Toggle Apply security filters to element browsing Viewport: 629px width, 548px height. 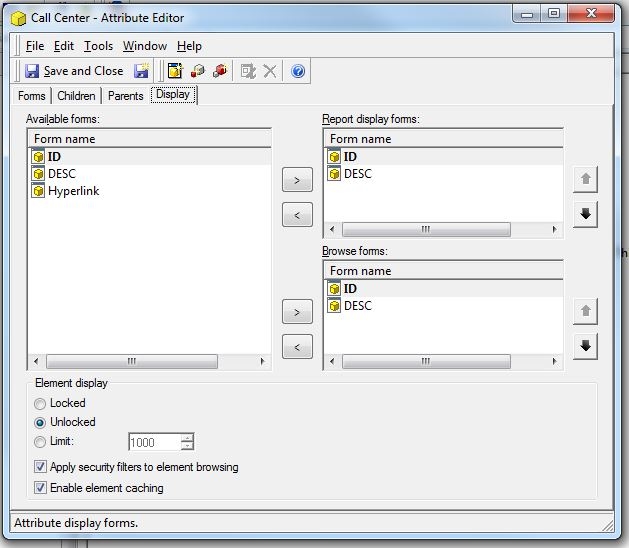pyautogui.click(x=40, y=467)
